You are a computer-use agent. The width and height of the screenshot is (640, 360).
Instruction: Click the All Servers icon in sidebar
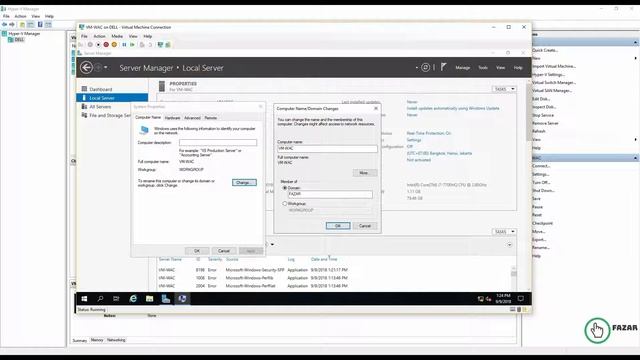coord(84,107)
